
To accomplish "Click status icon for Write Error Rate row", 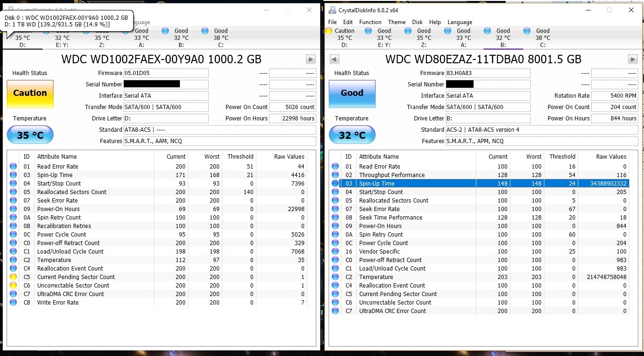I will coord(13,303).
